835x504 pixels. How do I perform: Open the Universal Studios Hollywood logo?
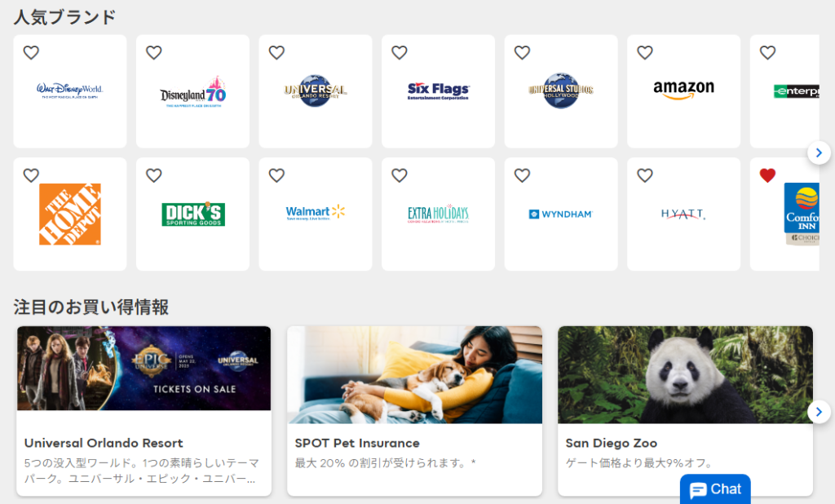561,91
